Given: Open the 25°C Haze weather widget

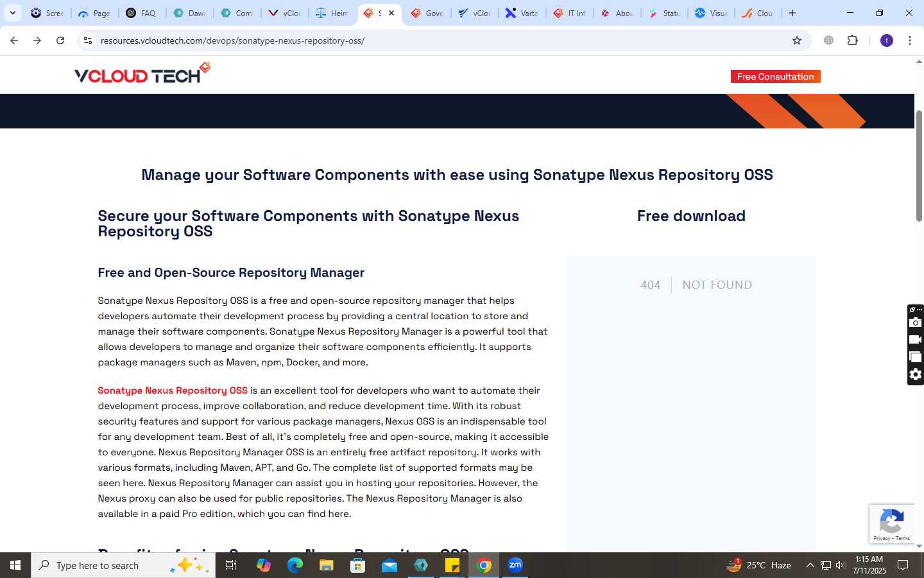Looking at the screenshot, I should point(758,565).
